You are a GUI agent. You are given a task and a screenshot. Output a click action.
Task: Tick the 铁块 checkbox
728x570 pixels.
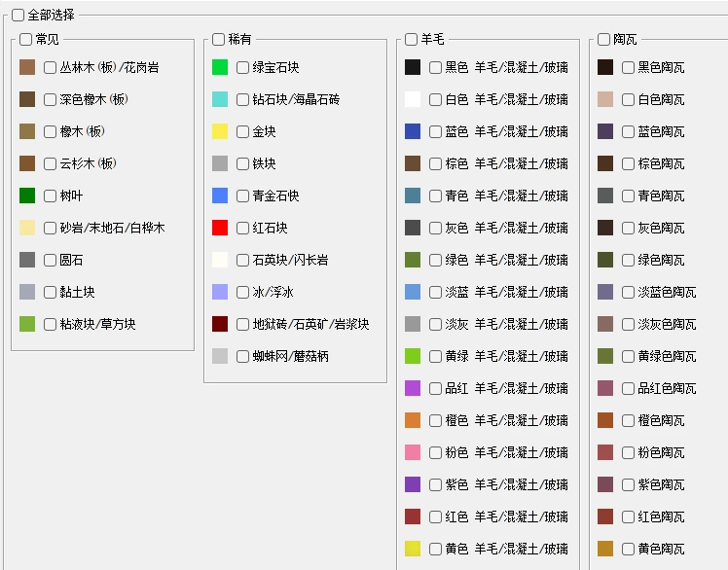242,163
